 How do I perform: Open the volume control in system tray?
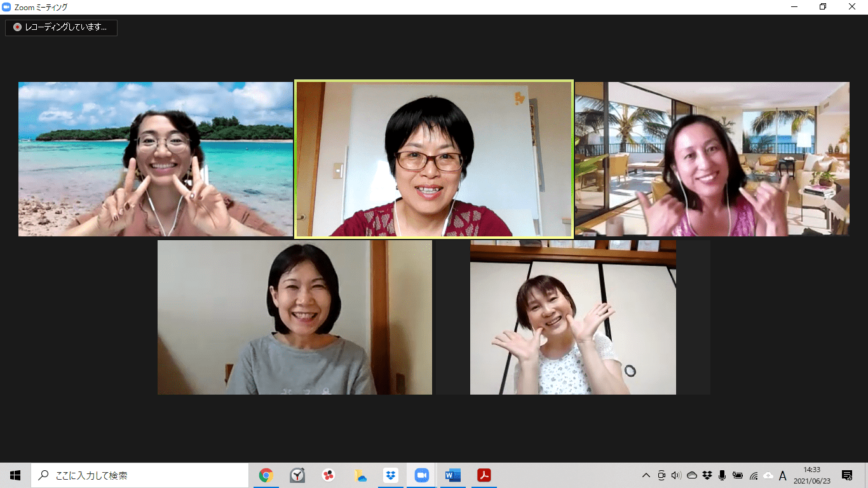(x=676, y=475)
